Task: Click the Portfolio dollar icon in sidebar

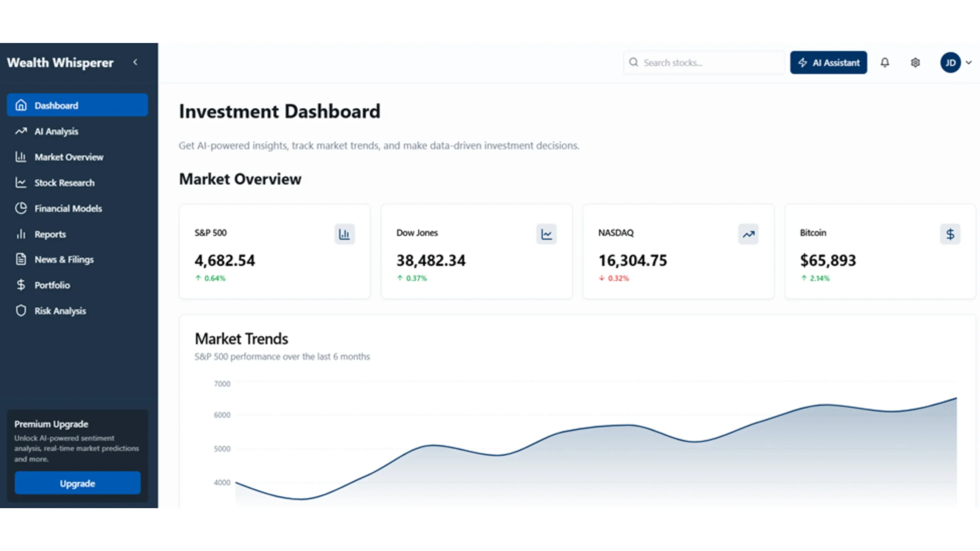Action: coord(21,285)
